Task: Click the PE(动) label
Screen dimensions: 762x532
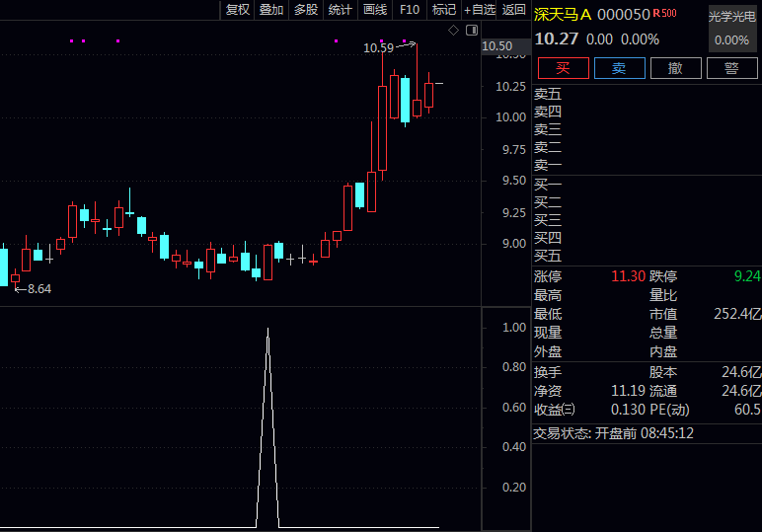Action: [x=669, y=410]
